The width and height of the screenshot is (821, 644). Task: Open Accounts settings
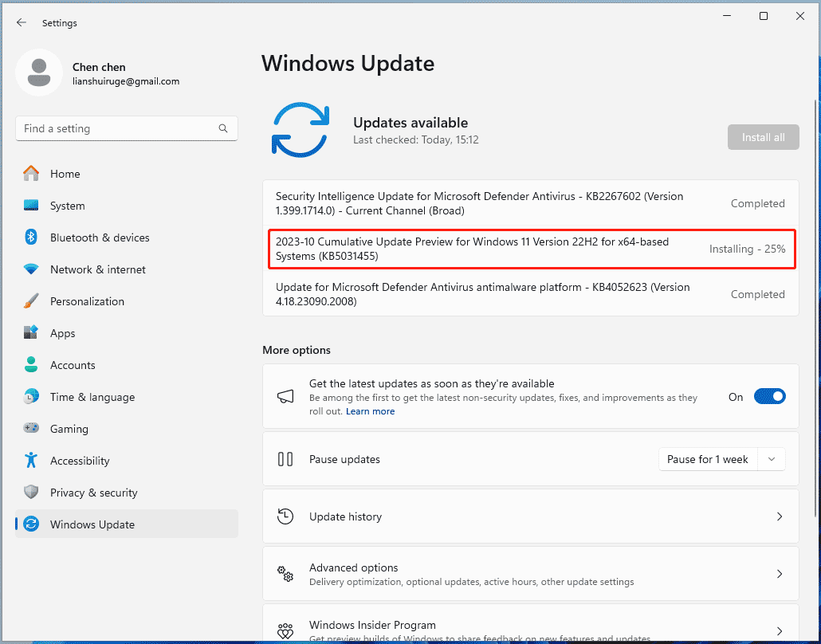click(x=127, y=365)
